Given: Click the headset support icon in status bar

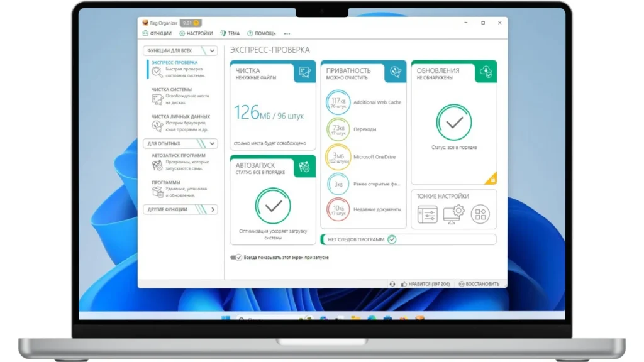Looking at the screenshot, I should [x=392, y=284].
